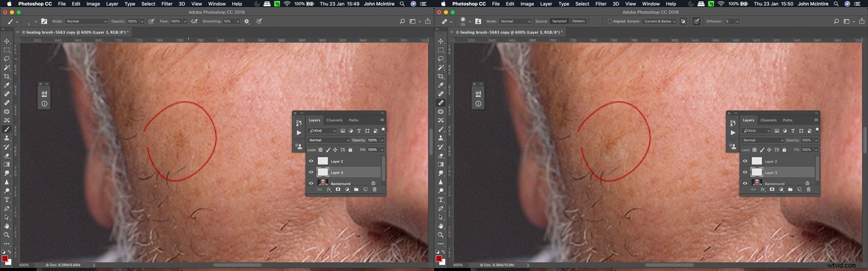Image resolution: width=868 pixels, height=271 pixels.
Task: Switch to Channels tab in left panel
Action: pos(334,120)
